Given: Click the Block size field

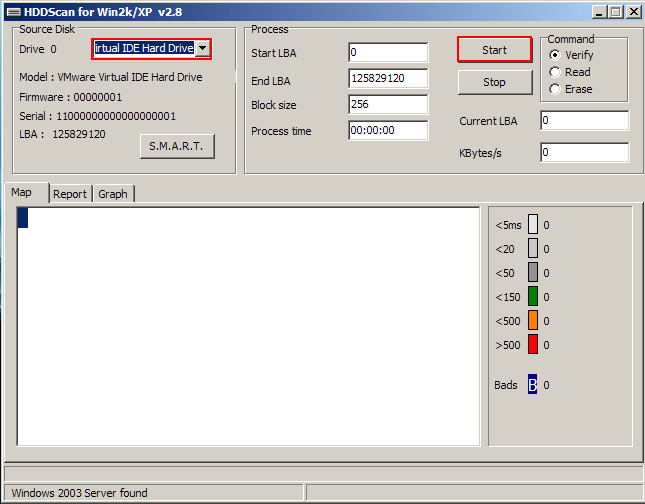Looking at the screenshot, I should tap(388, 104).
